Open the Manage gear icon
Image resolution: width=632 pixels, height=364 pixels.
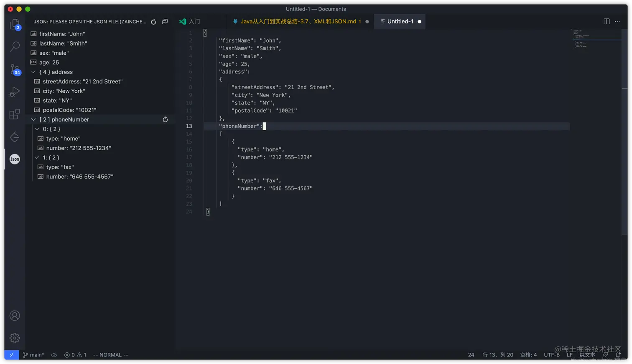tap(15, 338)
